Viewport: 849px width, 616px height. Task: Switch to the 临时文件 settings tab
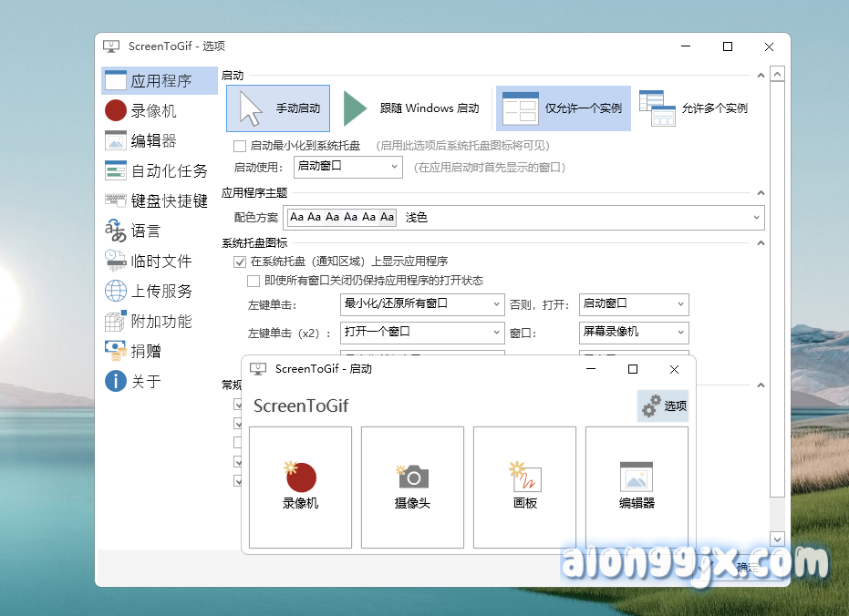click(161, 262)
